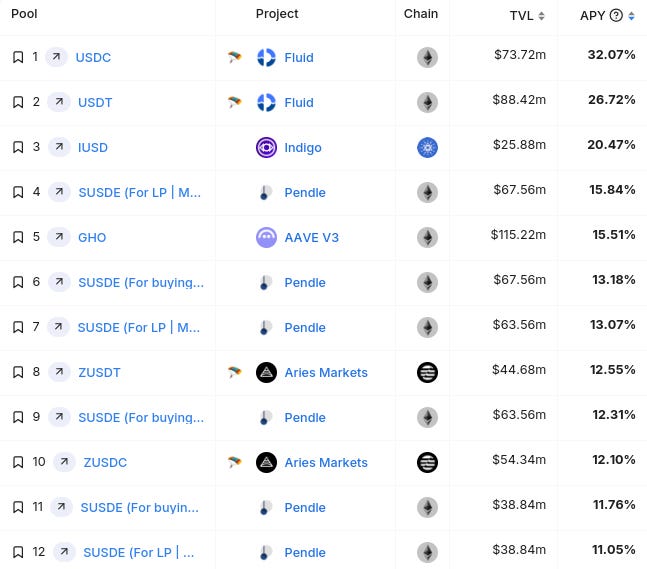This screenshot has width=647, height=569.
Task: Open the IUSD pool link
Action: coord(93,147)
